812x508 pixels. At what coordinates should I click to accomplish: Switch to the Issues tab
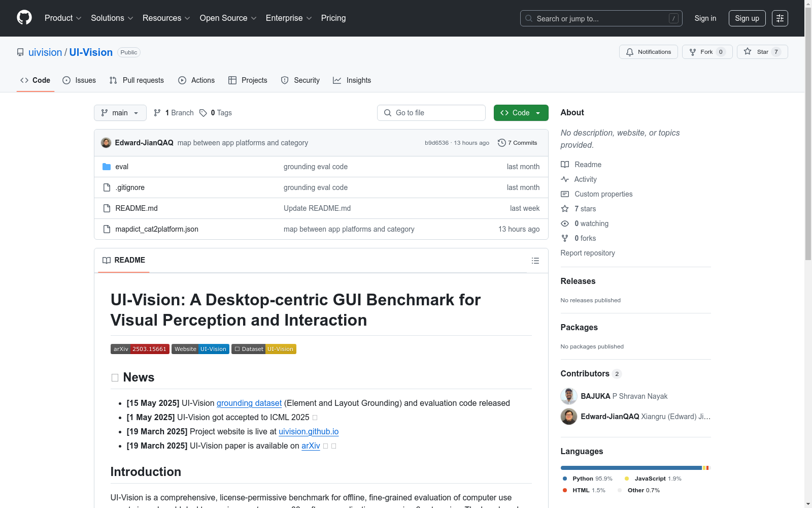[x=79, y=80]
